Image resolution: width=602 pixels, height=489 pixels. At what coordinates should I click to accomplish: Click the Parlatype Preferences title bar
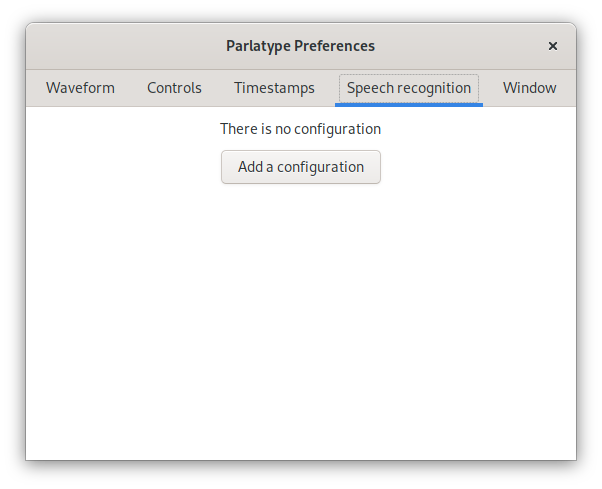(300, 46)
